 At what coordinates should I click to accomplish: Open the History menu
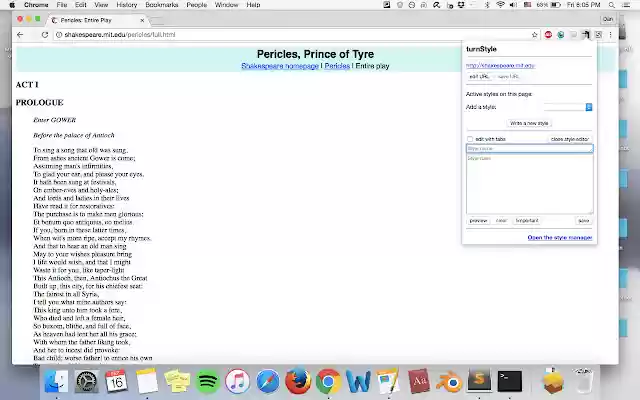(x=127, y=5)
